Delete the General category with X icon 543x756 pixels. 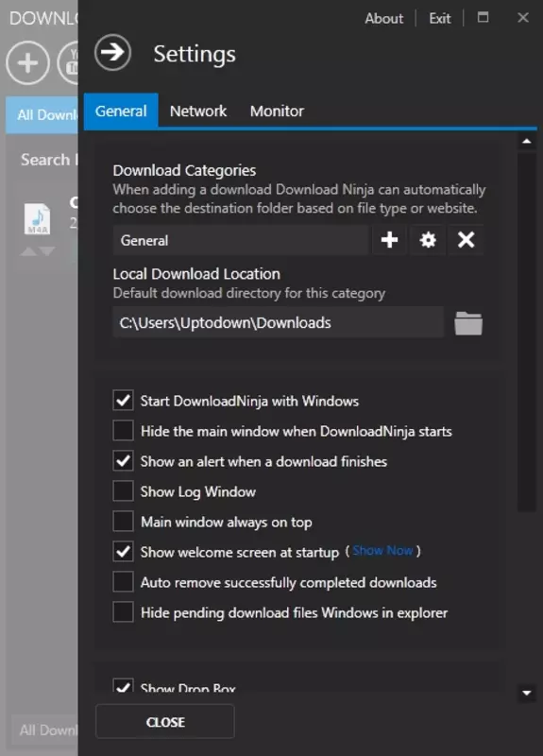(466, 240)
